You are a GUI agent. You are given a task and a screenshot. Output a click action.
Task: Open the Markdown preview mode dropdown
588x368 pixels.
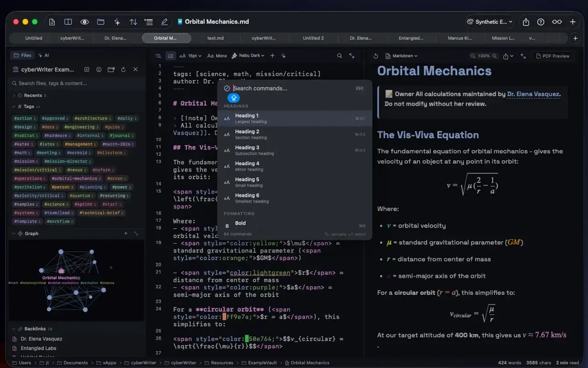coord(401,56)
